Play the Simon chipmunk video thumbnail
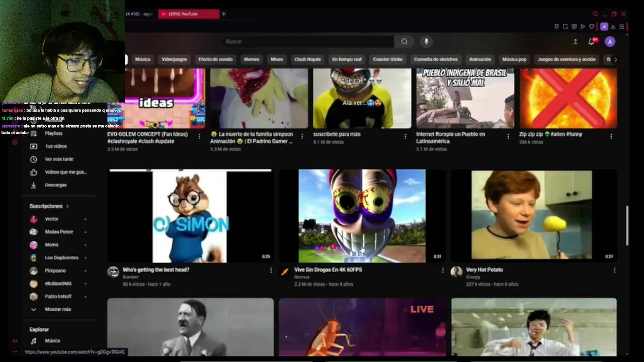This screenshot has height=362, width=644. 191,216
